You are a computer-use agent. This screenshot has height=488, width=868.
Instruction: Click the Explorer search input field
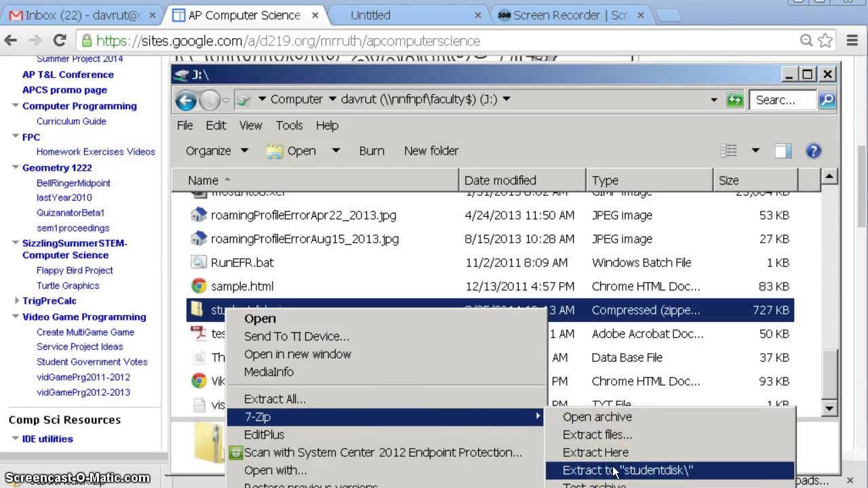pyautogui.click(x=784, y=100)
